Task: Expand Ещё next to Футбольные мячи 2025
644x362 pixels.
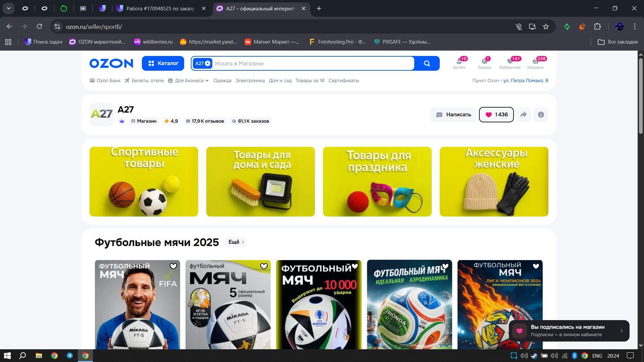Action: pyautogui.click(x=236, y=242)
